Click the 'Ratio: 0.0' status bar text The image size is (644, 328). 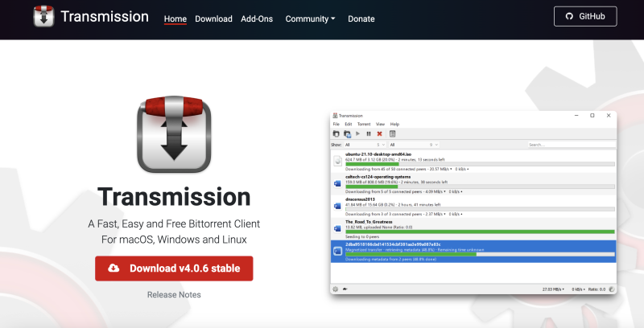tap(597, 289)
